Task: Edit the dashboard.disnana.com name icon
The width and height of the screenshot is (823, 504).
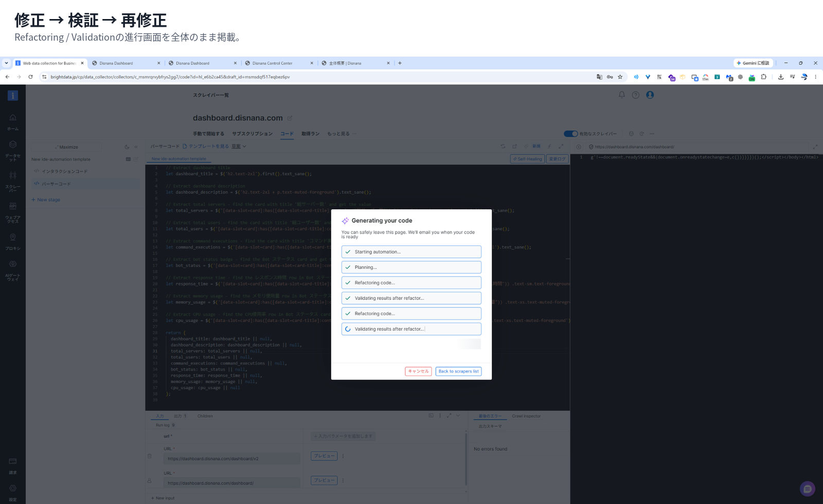Action: coord(290,118)
